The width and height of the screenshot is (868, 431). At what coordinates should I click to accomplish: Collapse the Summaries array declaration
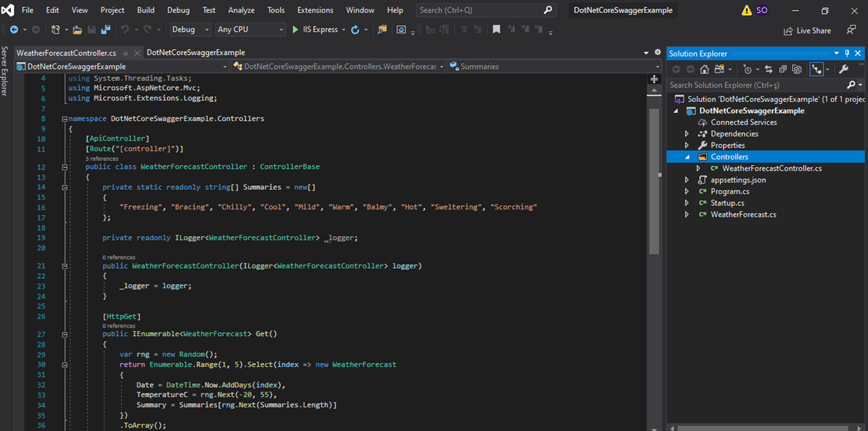pos(65,188)
